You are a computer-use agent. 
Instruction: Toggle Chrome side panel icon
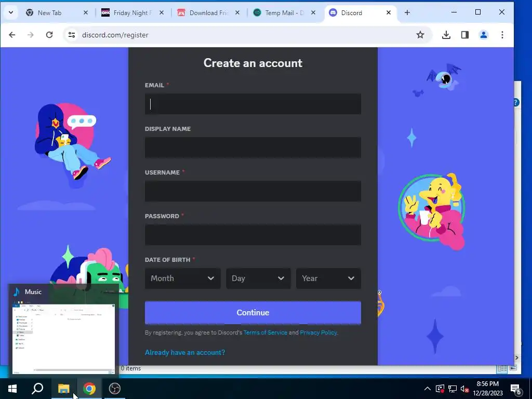[465, 35]
